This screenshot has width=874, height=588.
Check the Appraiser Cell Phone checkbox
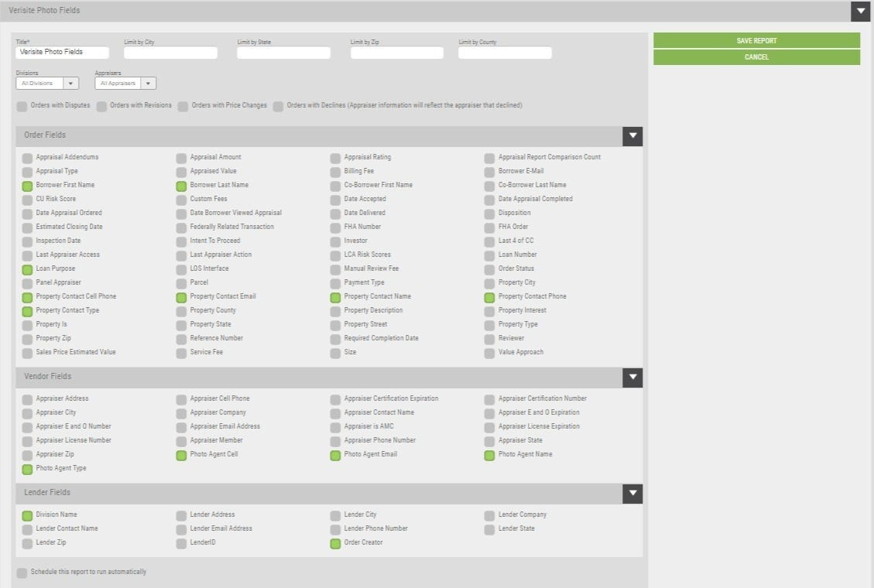point(181,400)
